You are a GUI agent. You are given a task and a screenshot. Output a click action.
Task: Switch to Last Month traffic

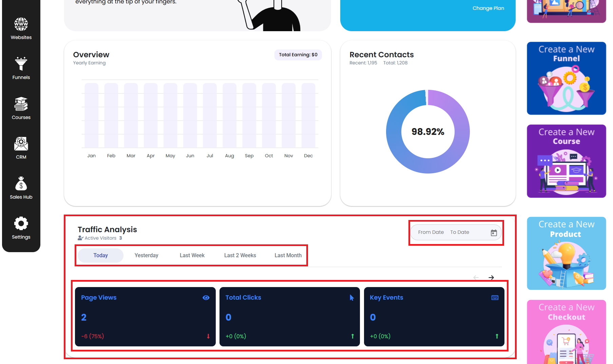(288, 256)
